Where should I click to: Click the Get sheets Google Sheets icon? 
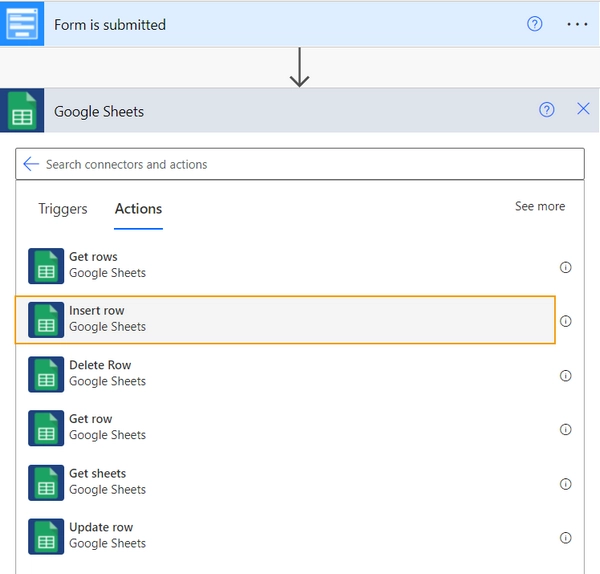[x=46, y=483]
